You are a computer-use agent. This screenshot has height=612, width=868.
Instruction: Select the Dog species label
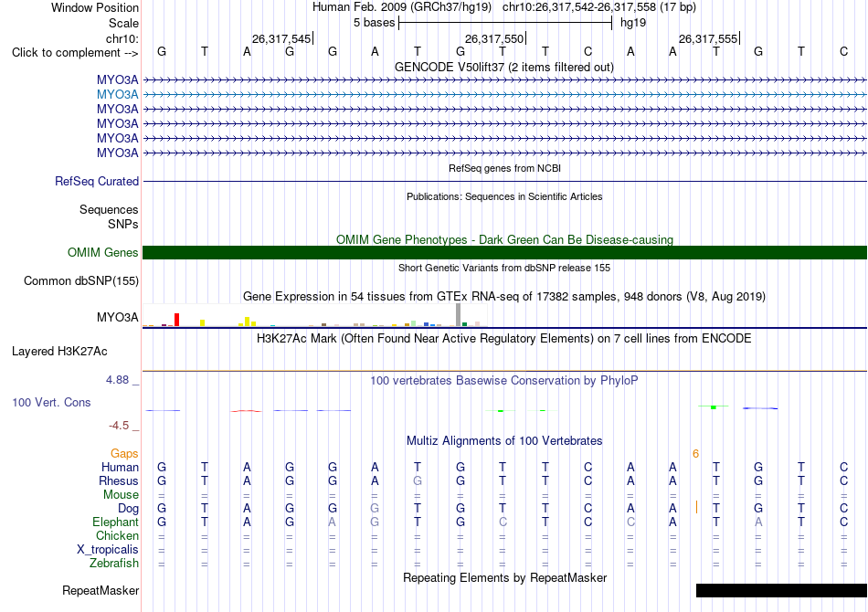(x=129, y=509)
